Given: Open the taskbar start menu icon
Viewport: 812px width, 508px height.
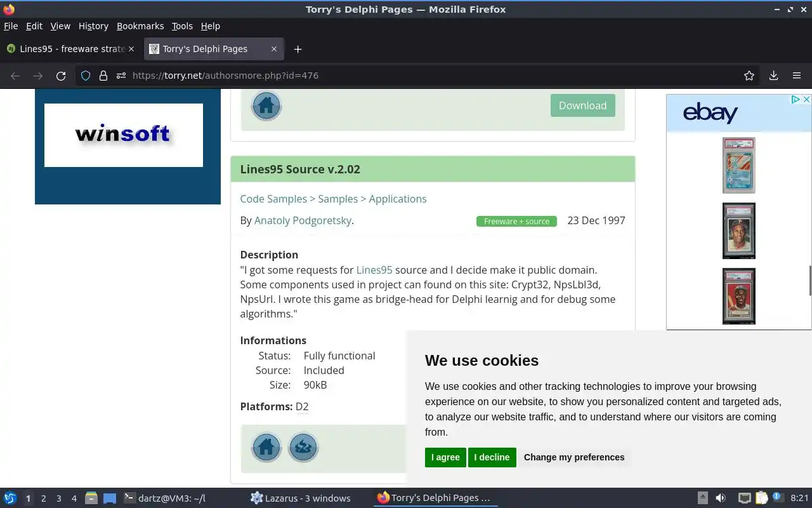Looking at the screenshot, I should pyautogui.click(x=10, y=498).
